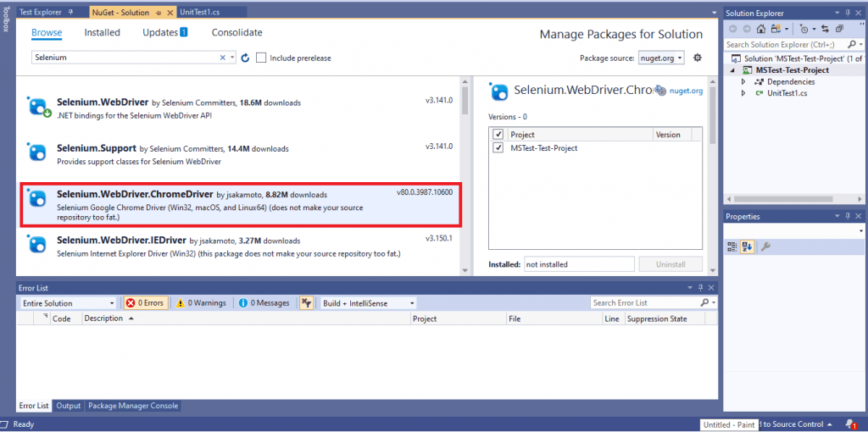Clear the Selenium search text

(223, 58)
